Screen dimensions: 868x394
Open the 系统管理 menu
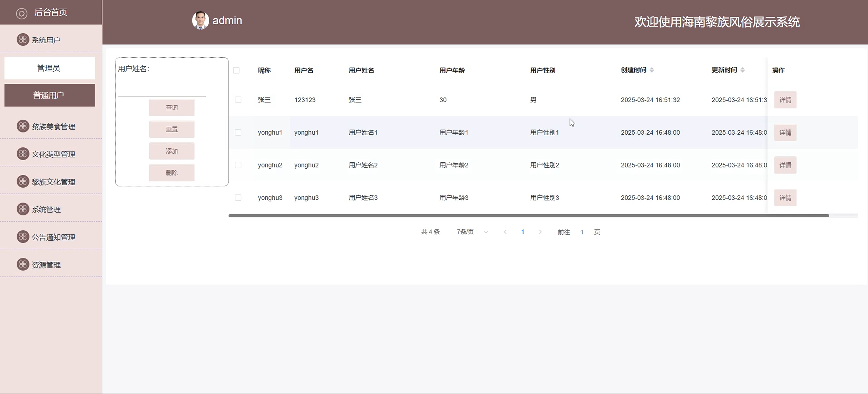(46, 209)
